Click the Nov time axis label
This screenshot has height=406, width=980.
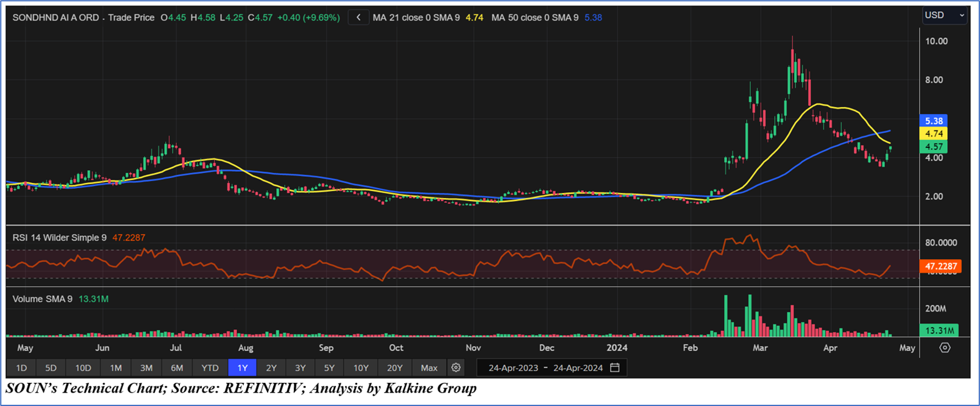click(x=473, y=347)
